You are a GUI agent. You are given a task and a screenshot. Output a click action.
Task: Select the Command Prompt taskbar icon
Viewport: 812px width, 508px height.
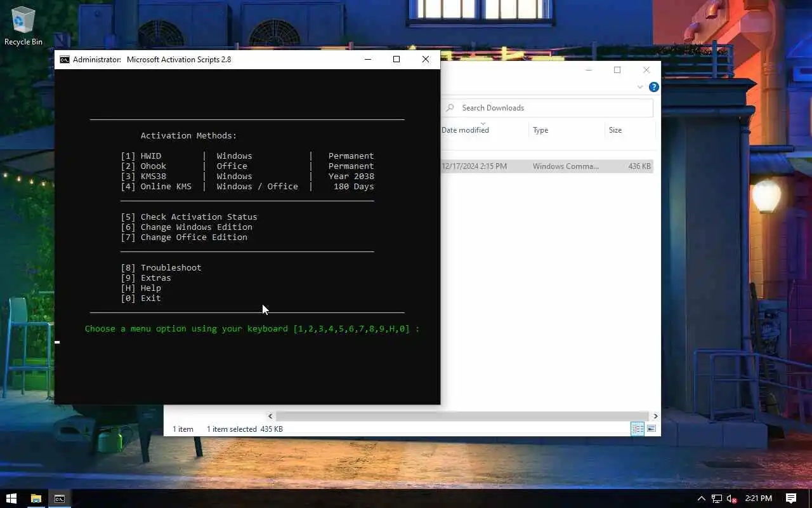pos(59,498)
